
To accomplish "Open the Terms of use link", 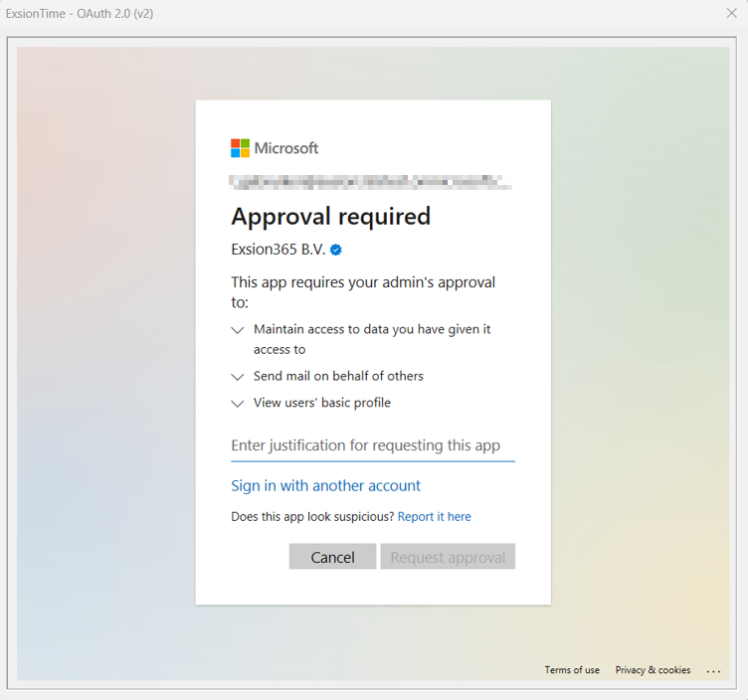I will (572, 670).
